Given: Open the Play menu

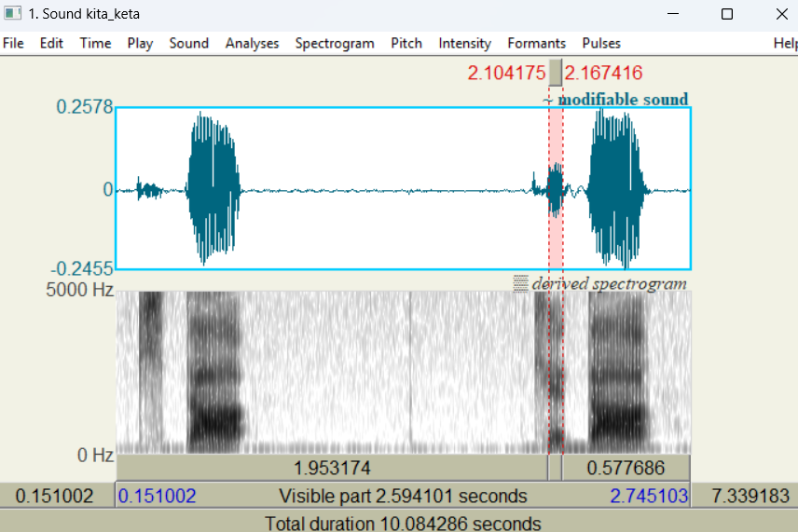Looking at the screenshot, I should point(140,43).
